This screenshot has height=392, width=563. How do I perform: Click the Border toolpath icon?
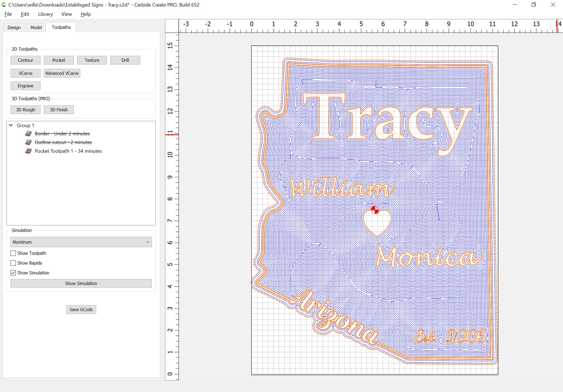[28, 134]
